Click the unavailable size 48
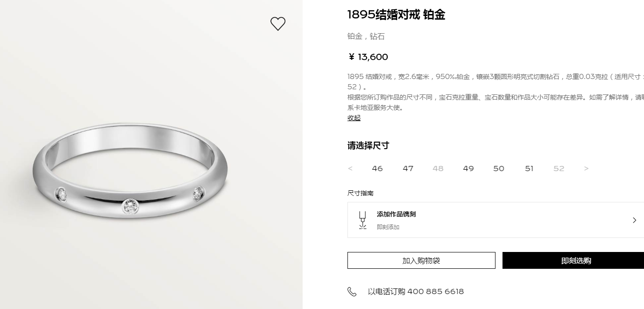 [x=438, y=169]
